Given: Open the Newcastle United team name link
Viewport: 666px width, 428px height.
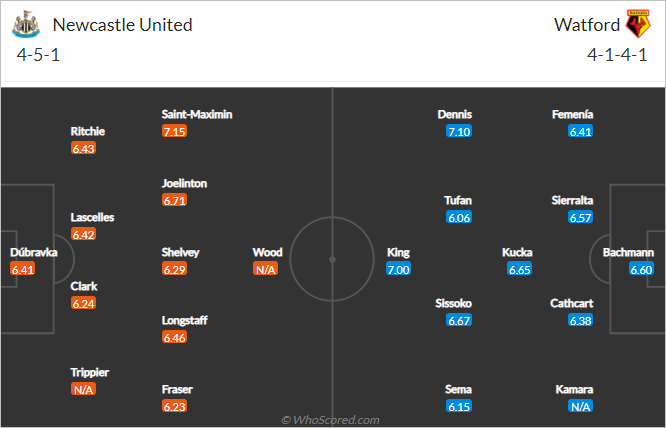Looking at the screenshot, I should pyautogui.click(x=122, y=25).
